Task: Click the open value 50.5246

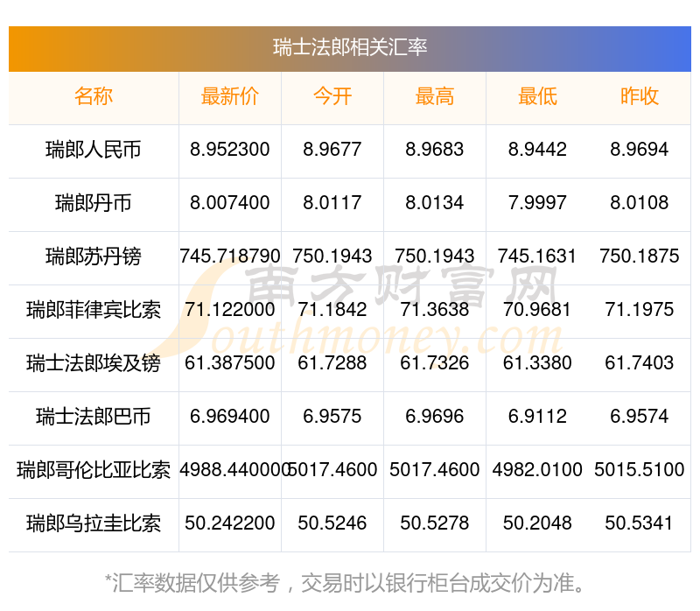Action: tap(332, 523)
